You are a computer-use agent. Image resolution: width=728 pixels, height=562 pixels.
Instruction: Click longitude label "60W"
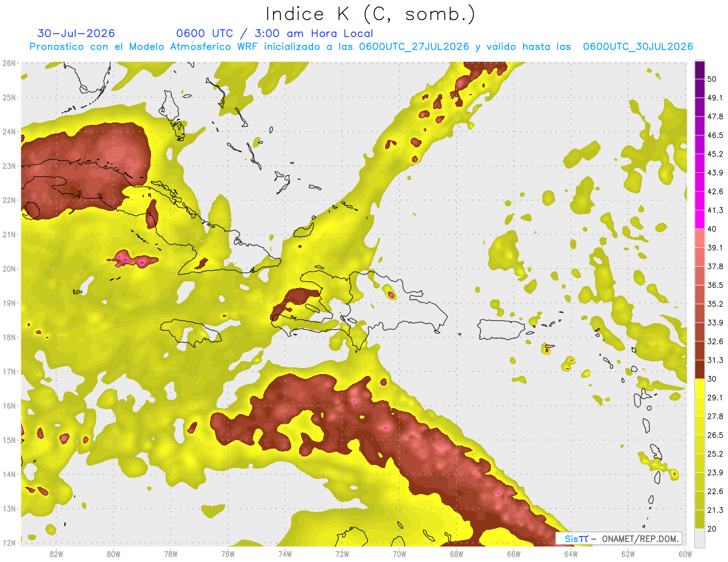coord(685,554)
